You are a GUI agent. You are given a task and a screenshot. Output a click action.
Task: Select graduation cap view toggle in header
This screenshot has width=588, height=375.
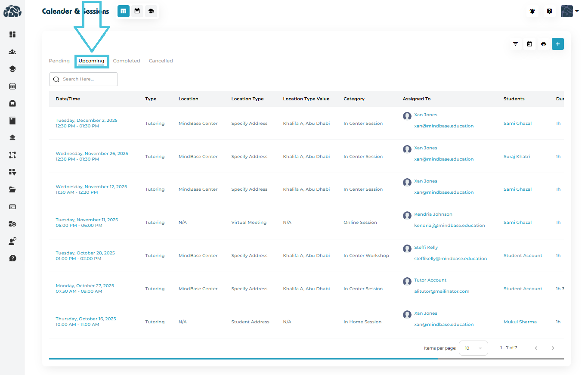click(x=151, y=11)
